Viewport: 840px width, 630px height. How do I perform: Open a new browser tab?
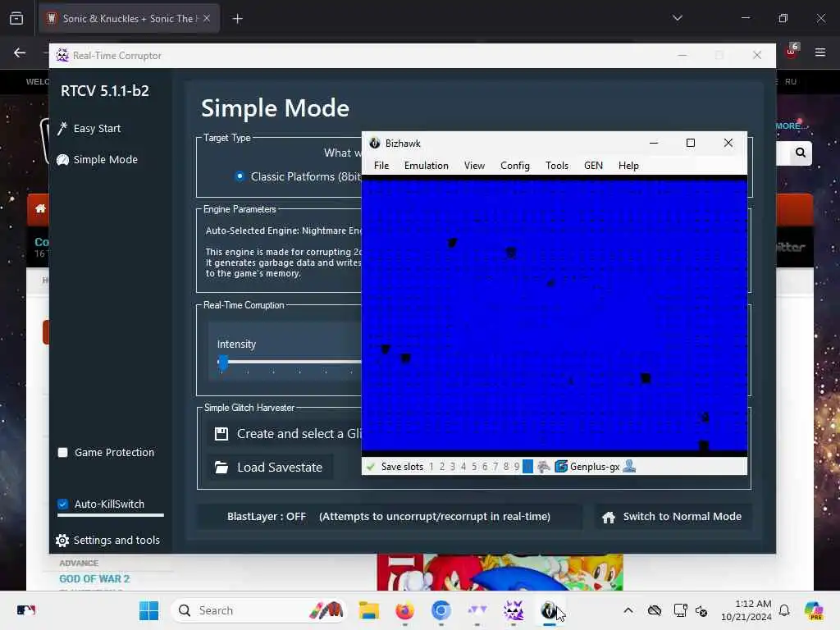point(237,19)
